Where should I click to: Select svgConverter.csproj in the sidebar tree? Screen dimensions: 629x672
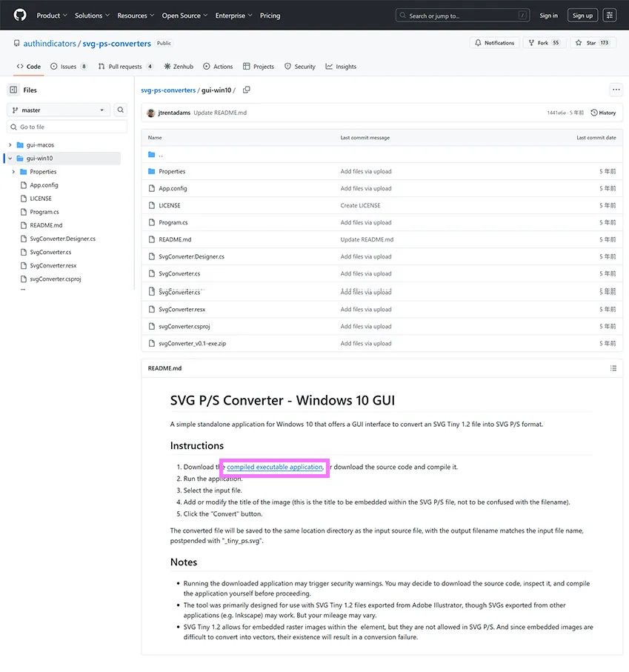point(56,279)
